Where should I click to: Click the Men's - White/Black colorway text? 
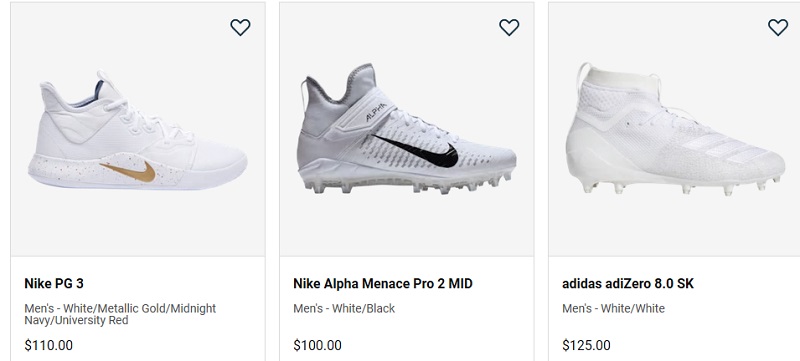[x=344, y=308]
